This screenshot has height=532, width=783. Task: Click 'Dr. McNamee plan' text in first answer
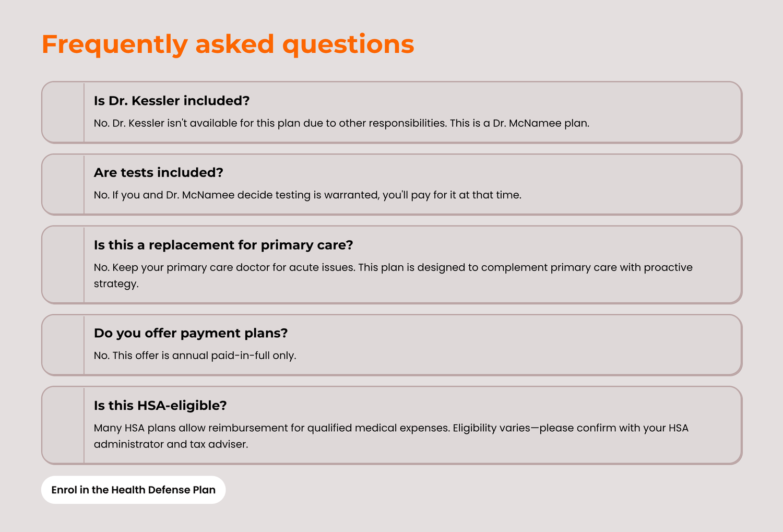(541, 123)
